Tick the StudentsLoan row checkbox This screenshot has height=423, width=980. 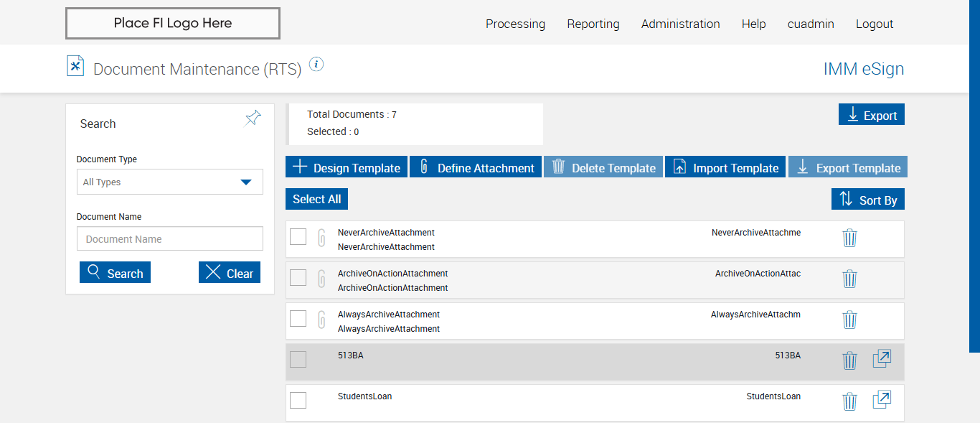298,400
